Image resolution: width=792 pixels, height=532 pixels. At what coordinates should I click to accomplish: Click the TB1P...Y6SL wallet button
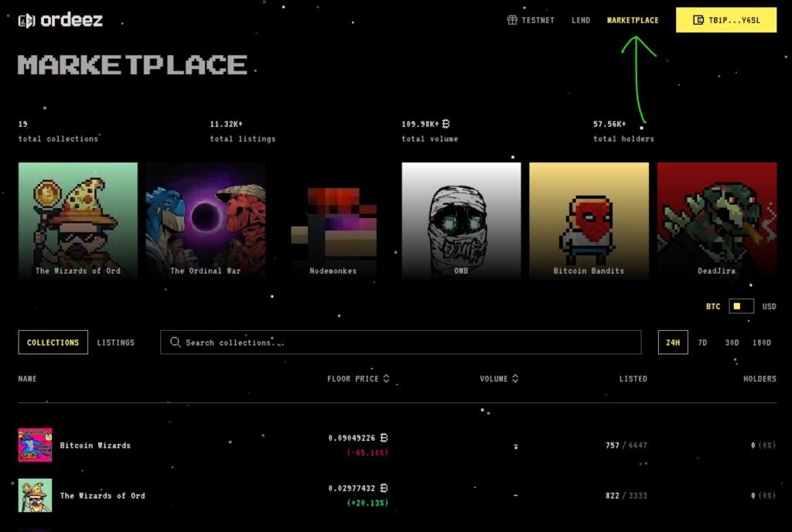click(726, 19)
